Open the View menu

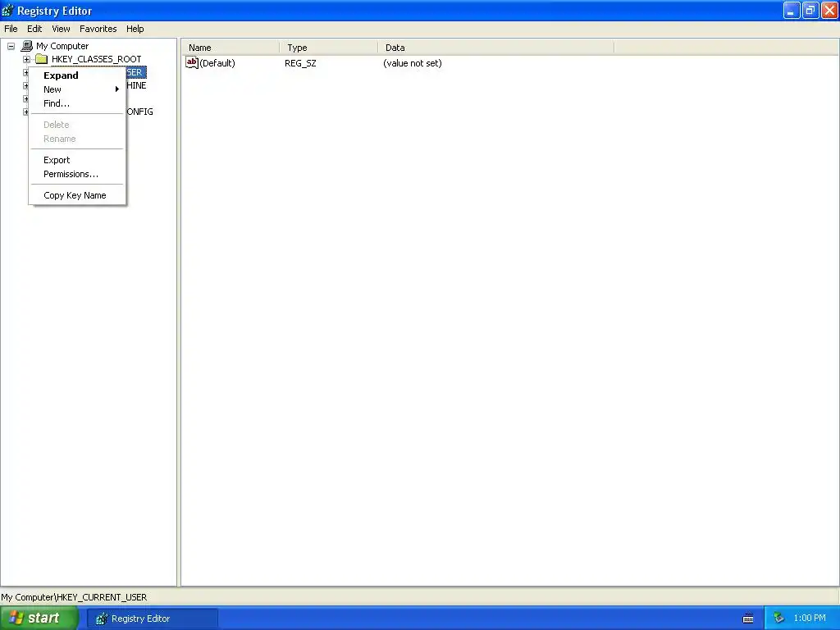61,29
